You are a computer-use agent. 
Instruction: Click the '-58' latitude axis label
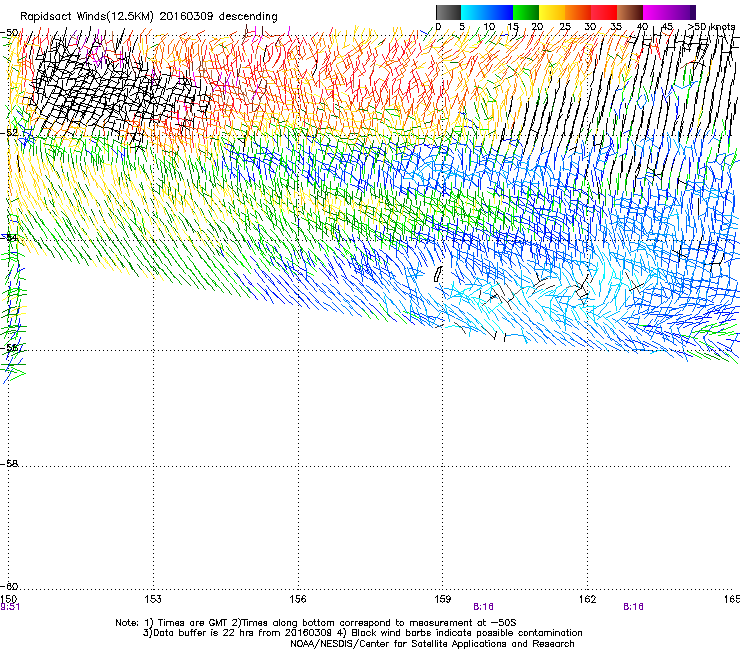click(x=9, y=464)
